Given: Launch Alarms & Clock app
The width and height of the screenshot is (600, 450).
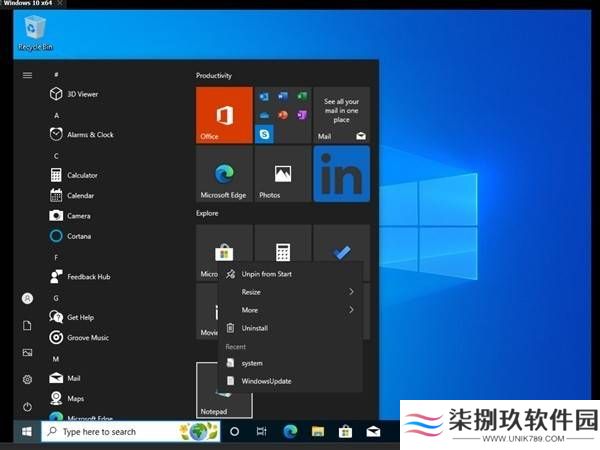Looking at the screenshot, I should [x=82, y=134].
